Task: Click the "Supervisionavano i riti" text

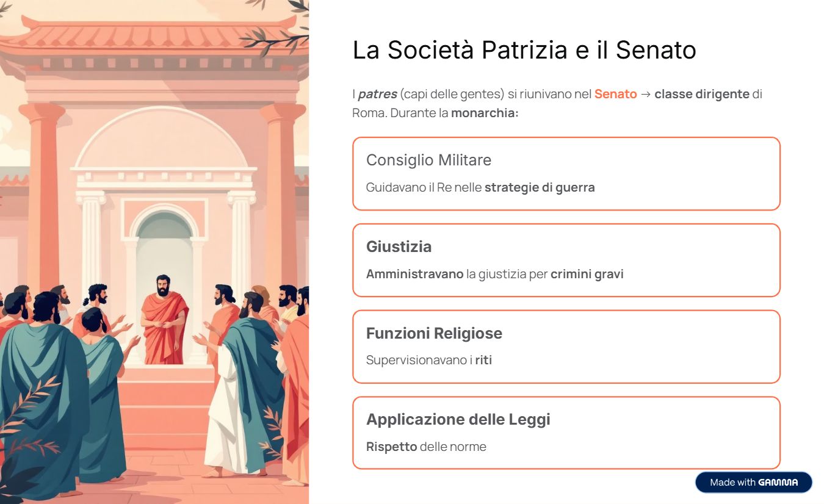Action: click(x=428, y=360)
